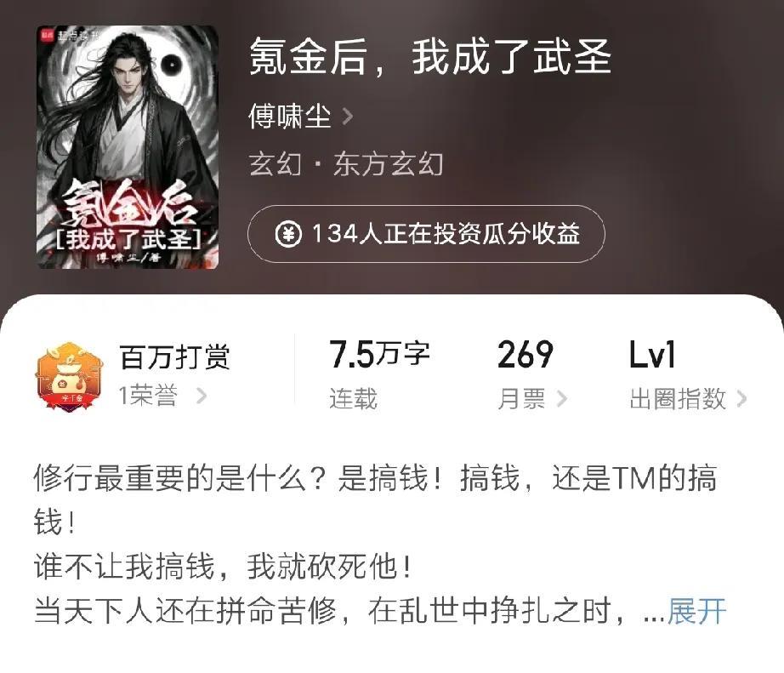Tap 7.5万字 word count stat

[x=379, y=355]
